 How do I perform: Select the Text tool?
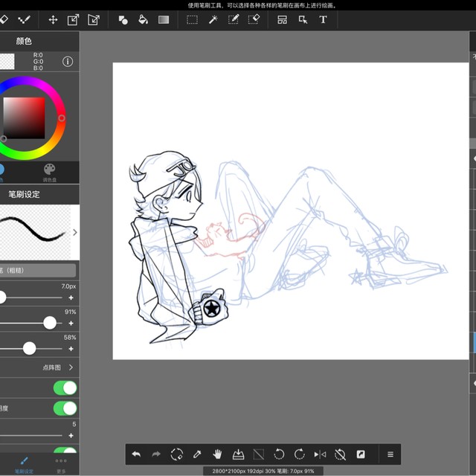tap(323, 20)
